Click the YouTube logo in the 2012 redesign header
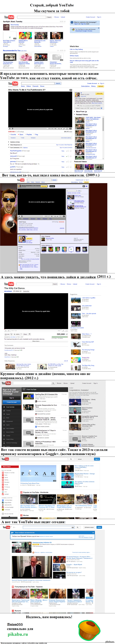 pos(6,383)
